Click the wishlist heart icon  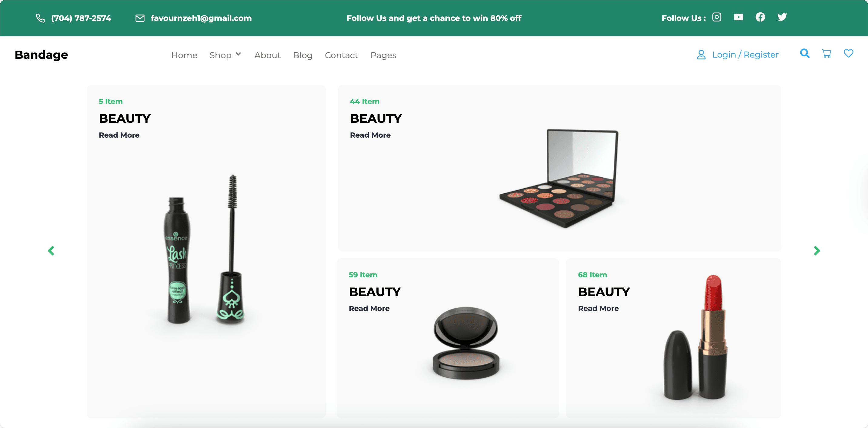[848, 54]
